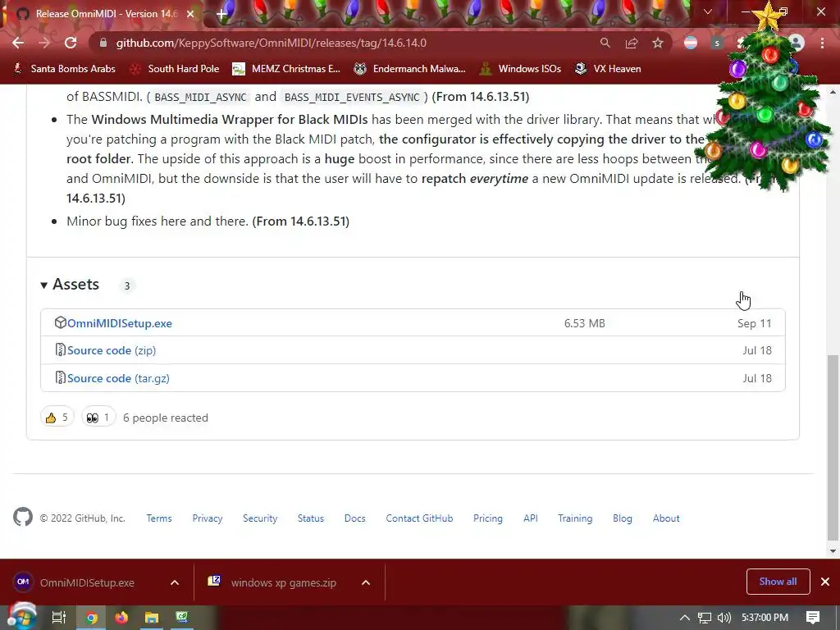Collapse the Assets section
The image size is (840, 630).
tap(71, 285)
